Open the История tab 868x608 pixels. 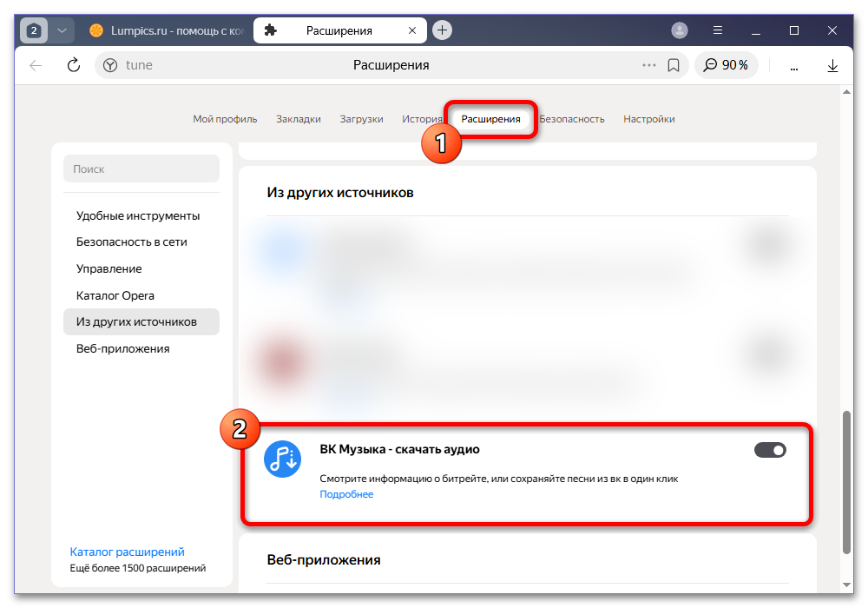point(422,119)
